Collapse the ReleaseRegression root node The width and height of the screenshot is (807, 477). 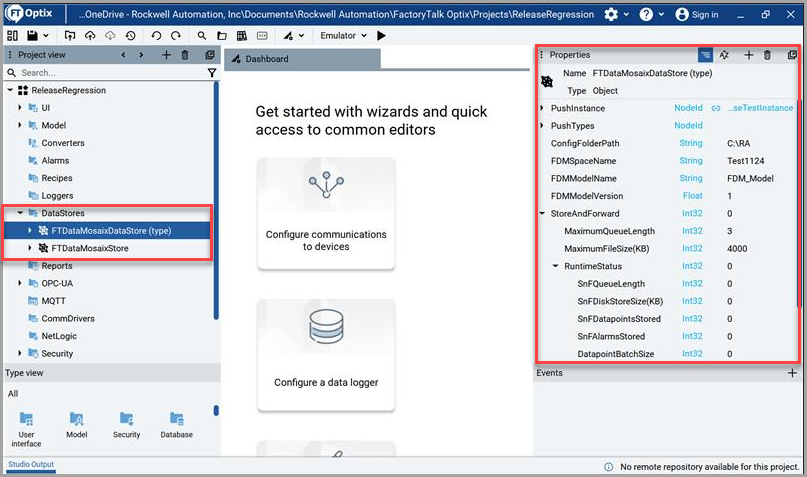point(10,90)
